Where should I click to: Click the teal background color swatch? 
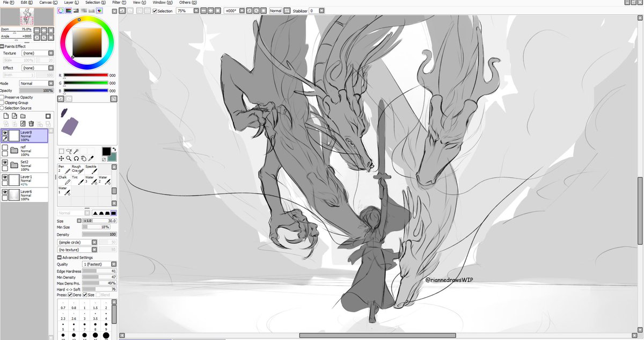(112, 157)
